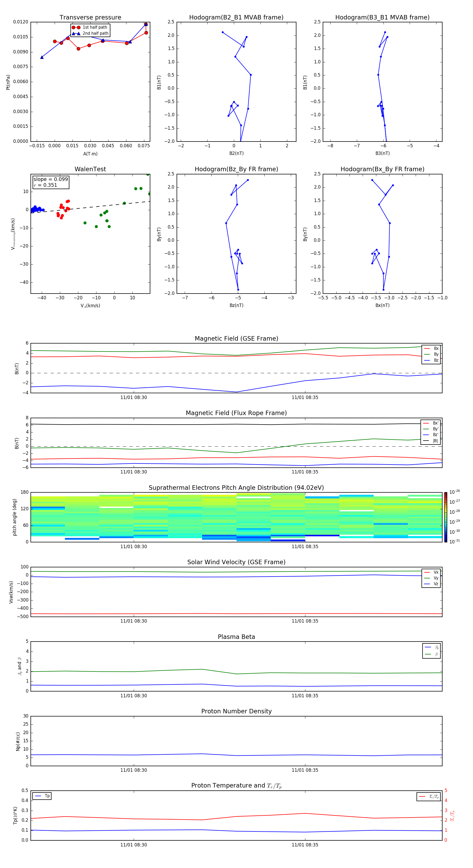Click the 'Solar Wind Velocity (GSE Frame)' title
This screenshot has width=473, height=868.
click(236, 562)
